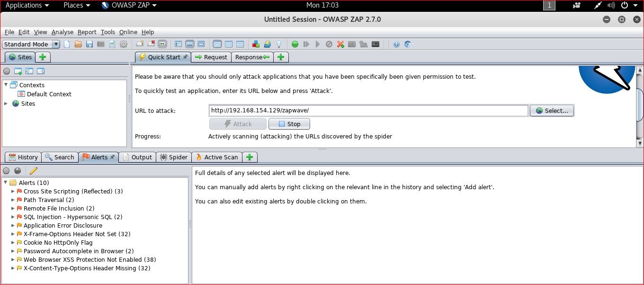Open the ZAP help question mark icon
The height and width of the screenshot is (285, 644).
[x=396, y=44]
